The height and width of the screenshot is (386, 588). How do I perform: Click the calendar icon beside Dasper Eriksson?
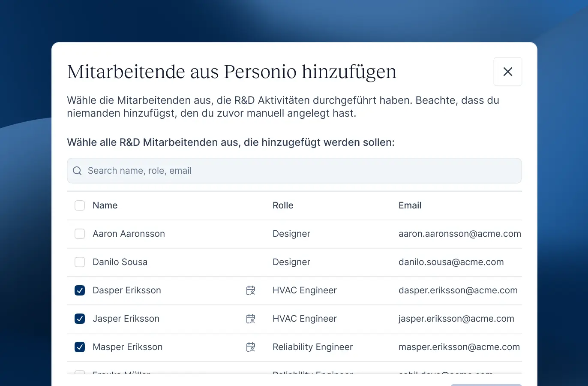(x=251, y=290)
